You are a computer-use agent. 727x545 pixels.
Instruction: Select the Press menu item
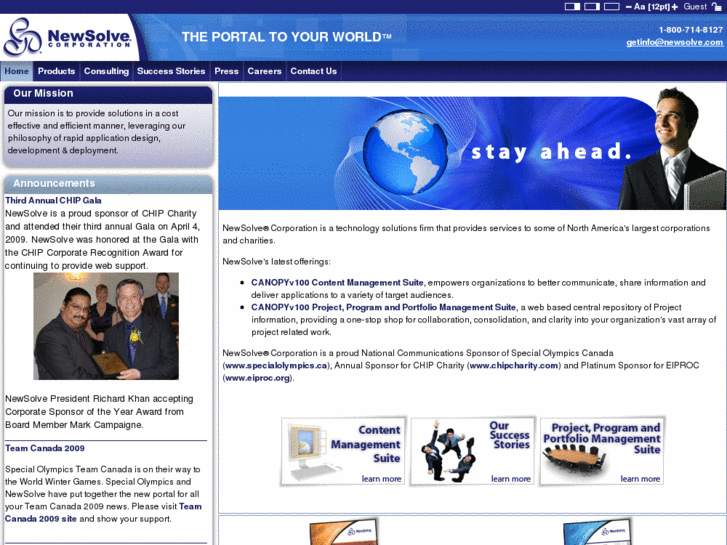(x=226, y=71)
